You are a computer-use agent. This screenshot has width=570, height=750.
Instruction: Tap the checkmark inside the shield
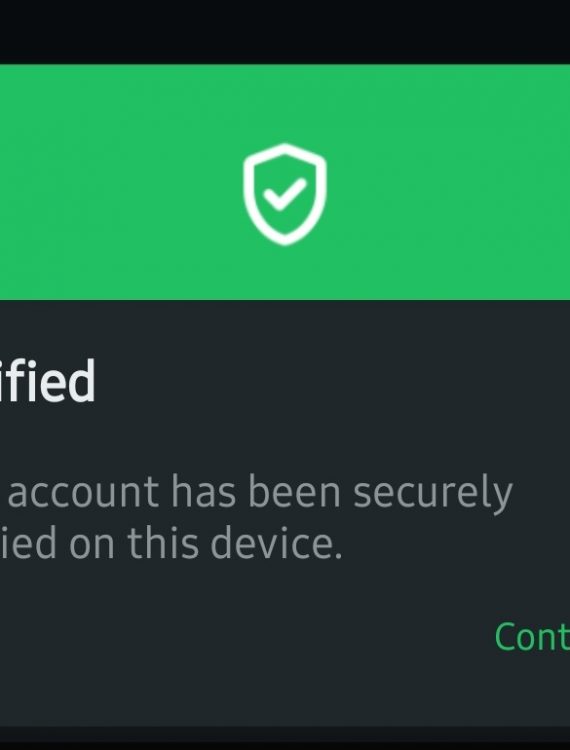click(x=285, y=194)
